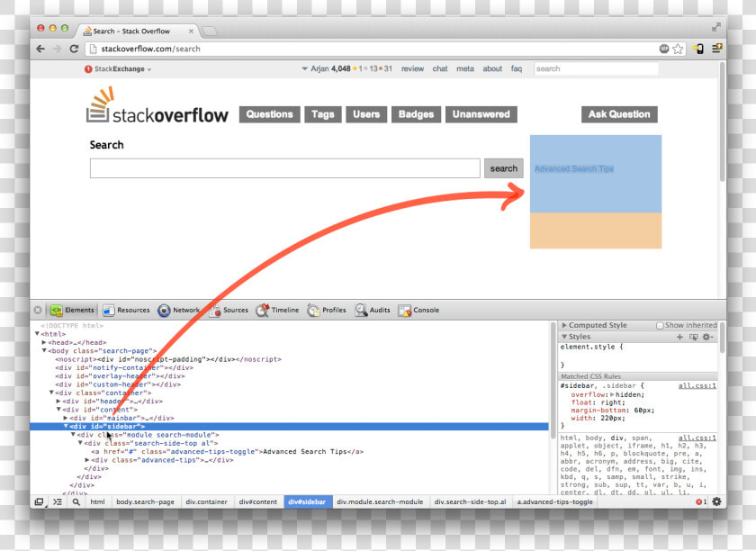Viewport: 756px width, 551px height.
Task: Expand the advanced-tips div node
Action: coord(87,460)
